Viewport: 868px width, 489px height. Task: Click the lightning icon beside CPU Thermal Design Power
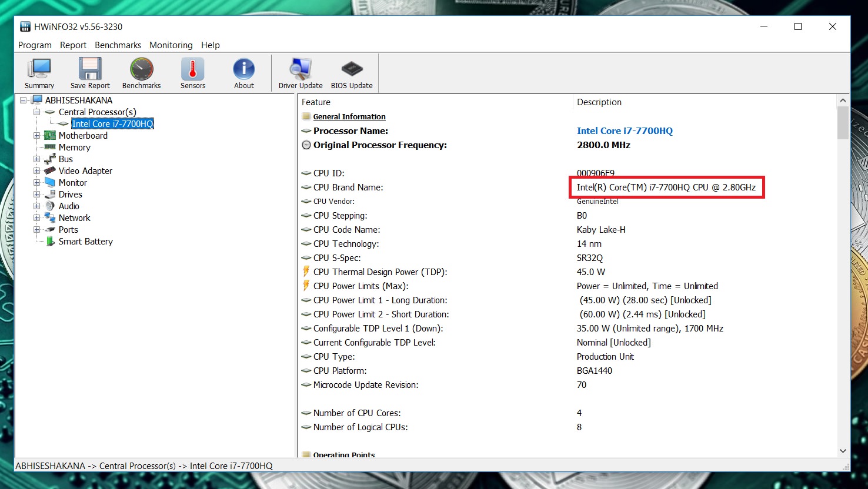point(306,272)
